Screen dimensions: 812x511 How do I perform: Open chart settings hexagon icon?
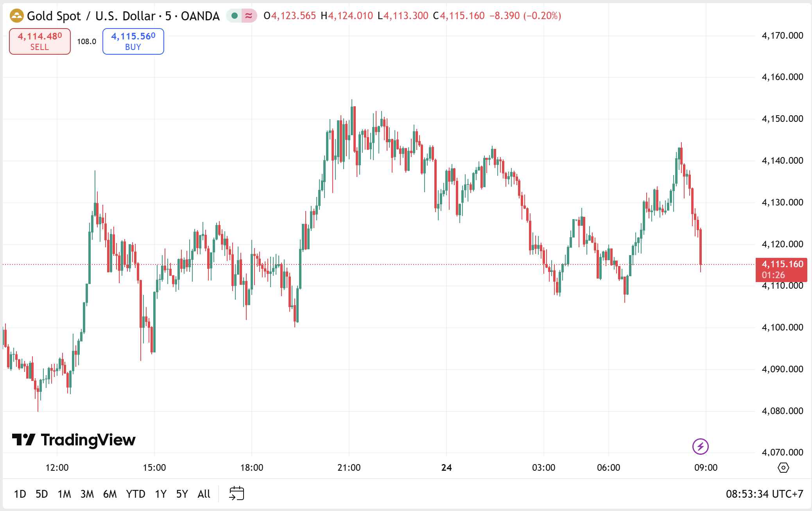coord(783,468)
